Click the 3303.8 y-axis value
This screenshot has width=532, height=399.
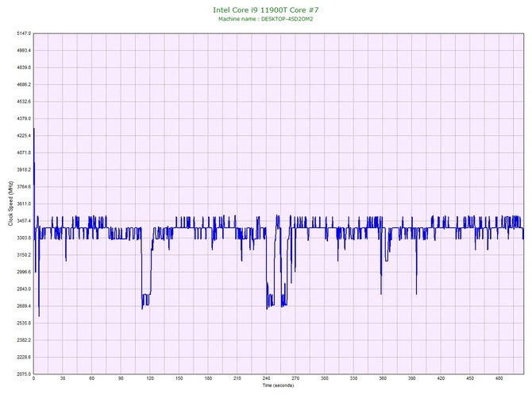point(24,238)
